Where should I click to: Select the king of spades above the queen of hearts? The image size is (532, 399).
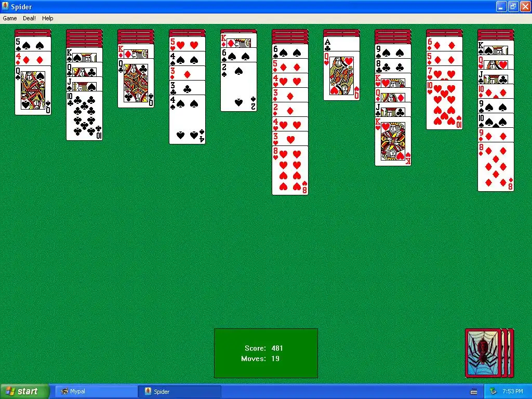[496, 48]
